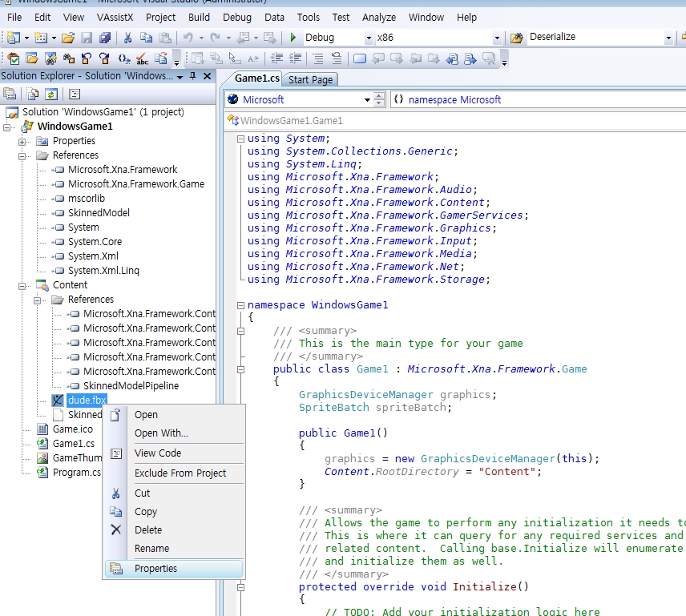Click the Find in Files binoculars icon
Screen dimensions: 686x616
pos(516,38)
